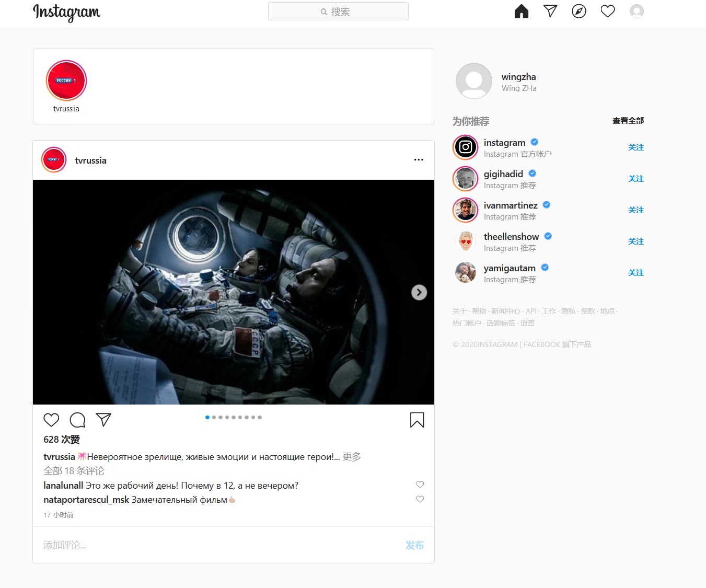View all comments via 全部 18 条评论
The width and height of the screenshot is (706, 588).
(x=74, y=471)
